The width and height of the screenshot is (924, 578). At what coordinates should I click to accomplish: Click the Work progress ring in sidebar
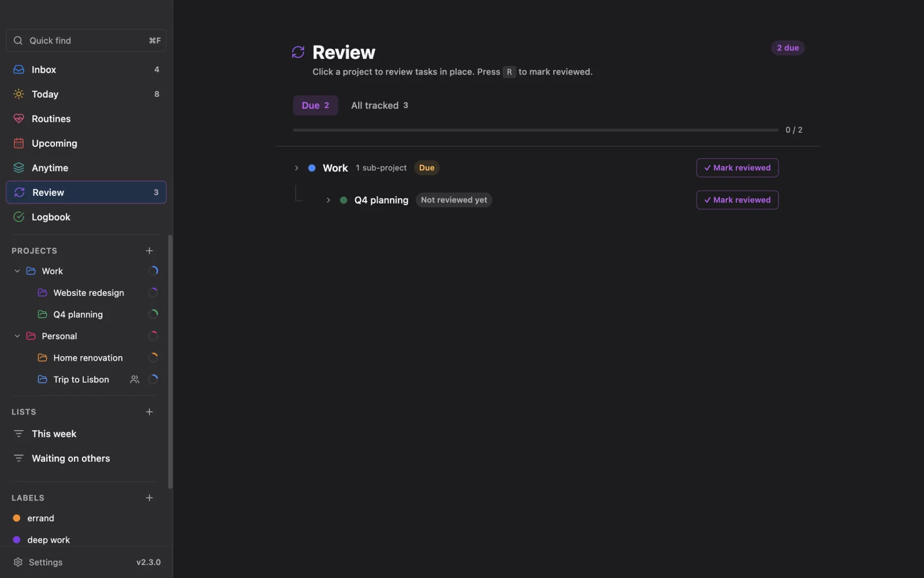(x=153, y=271)
